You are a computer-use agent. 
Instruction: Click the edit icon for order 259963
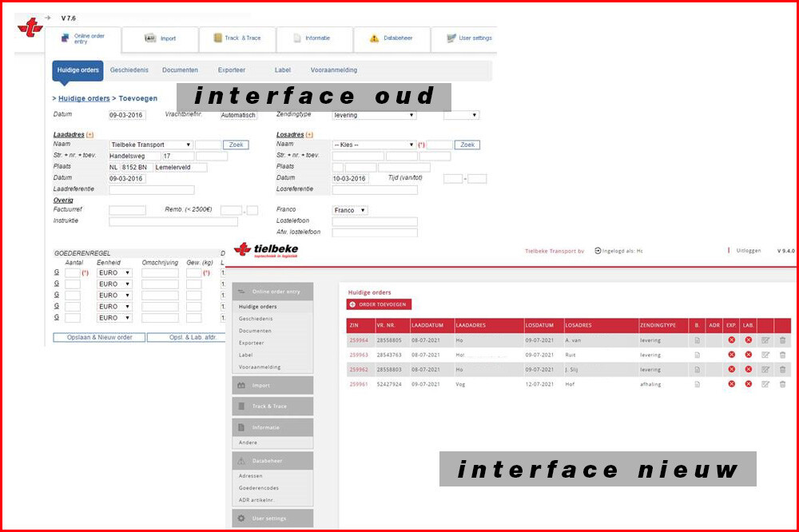pos(765,355)
